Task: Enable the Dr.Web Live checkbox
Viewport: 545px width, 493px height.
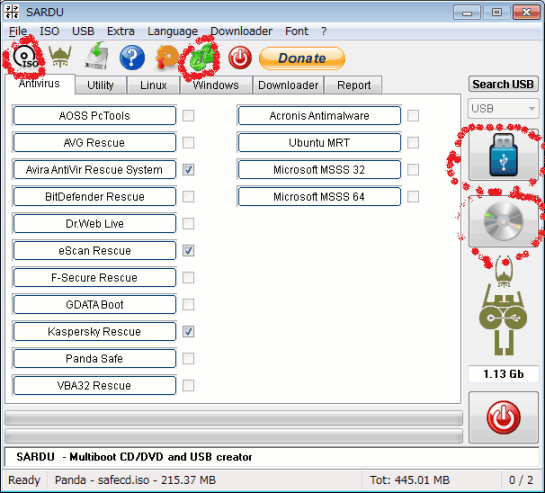Action: (188, 224)
